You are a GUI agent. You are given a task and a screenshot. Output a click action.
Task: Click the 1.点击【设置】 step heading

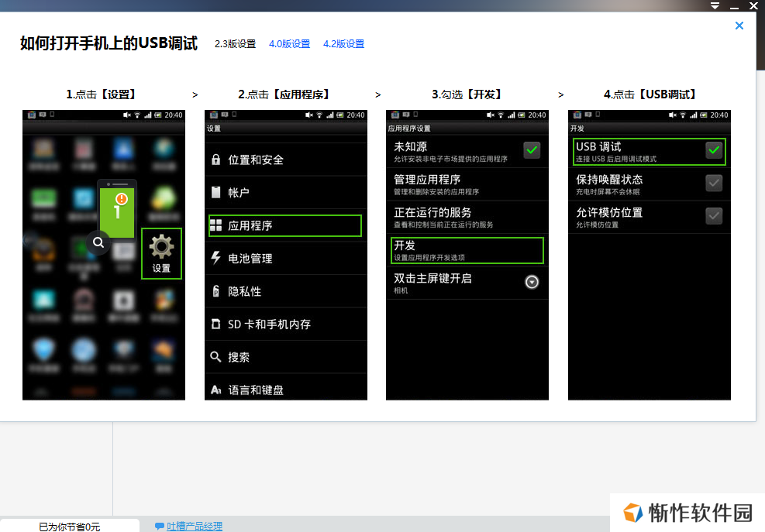click(x=102, y=94)
